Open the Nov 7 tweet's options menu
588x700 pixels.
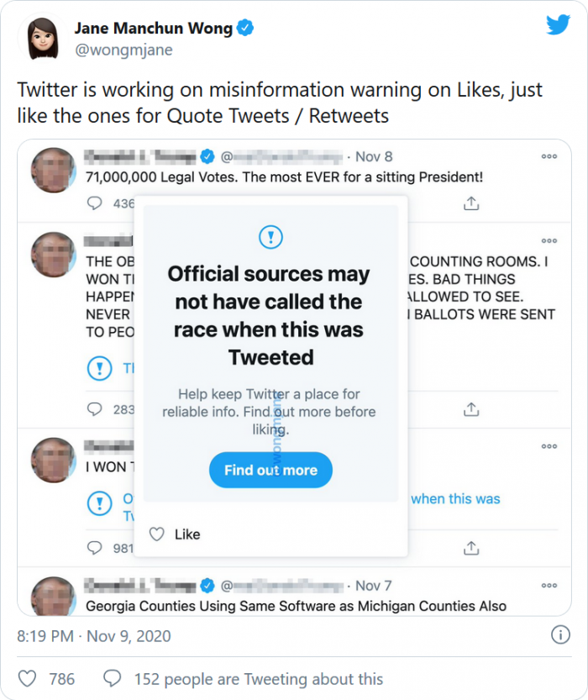pos(549,585)
